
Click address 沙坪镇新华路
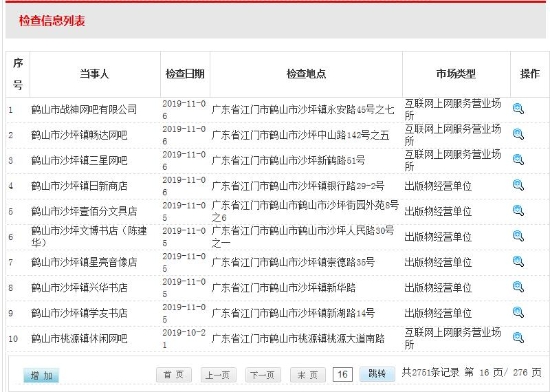[327, 288]
